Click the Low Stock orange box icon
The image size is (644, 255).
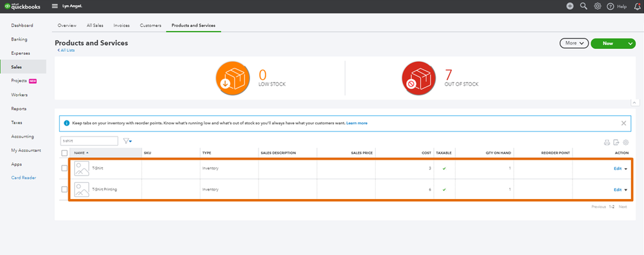pyautogui.click(x=233, y=79)
